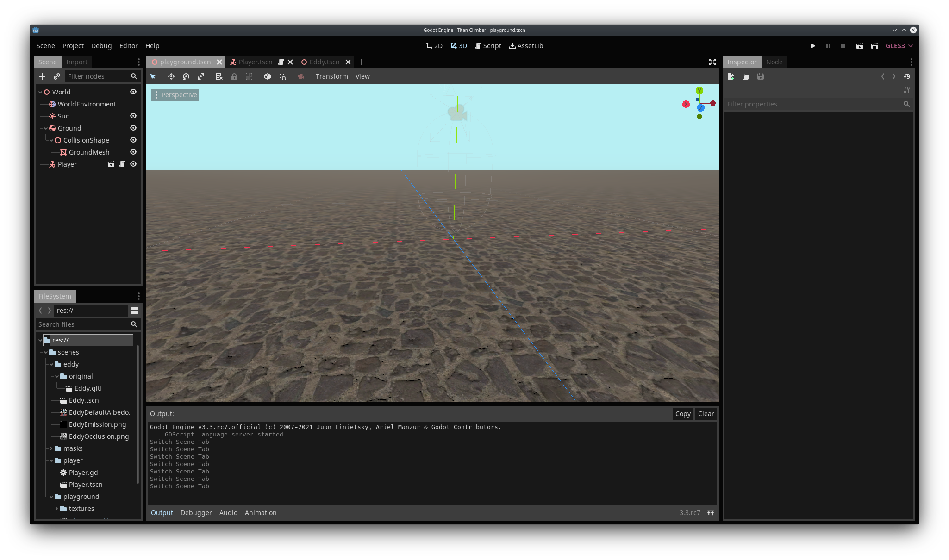The height and width of the screenshot is (560, 949).
Task: Hide the Sun node visibility
Action: click(133, 116)
